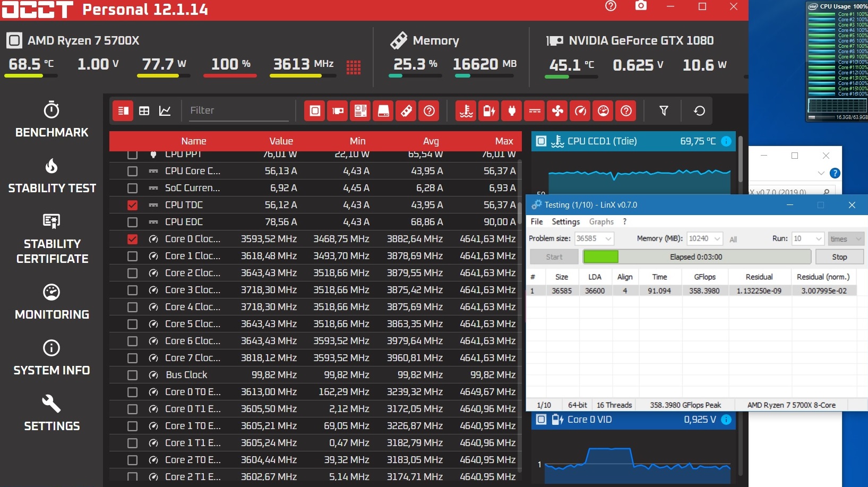Switch to the table-only view icon
The width and height of the screenshot is (868, 487).
[144, 110]
